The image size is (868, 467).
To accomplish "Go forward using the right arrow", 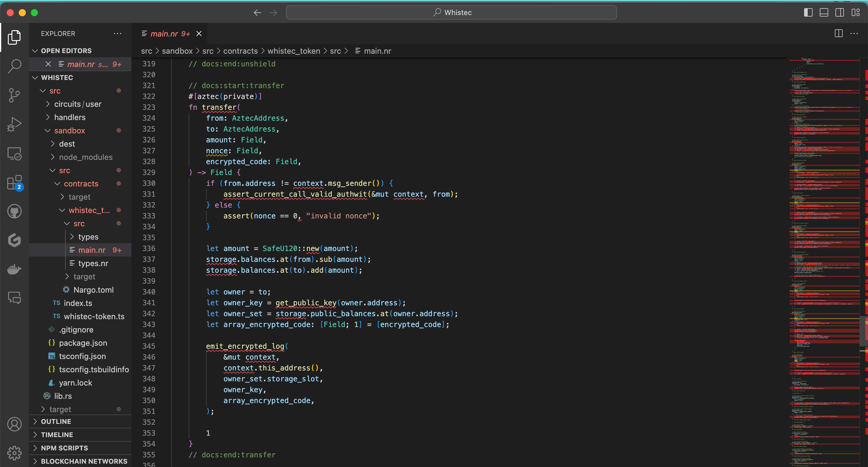I will coord(273,12).
